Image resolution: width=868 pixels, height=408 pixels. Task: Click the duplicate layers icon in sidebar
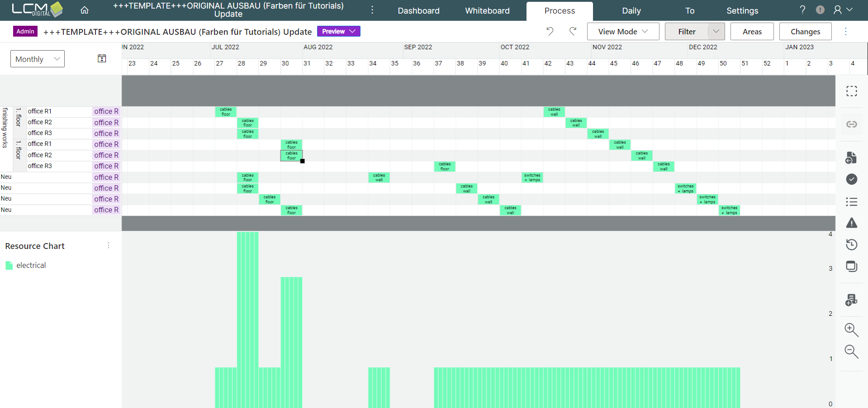852,267
